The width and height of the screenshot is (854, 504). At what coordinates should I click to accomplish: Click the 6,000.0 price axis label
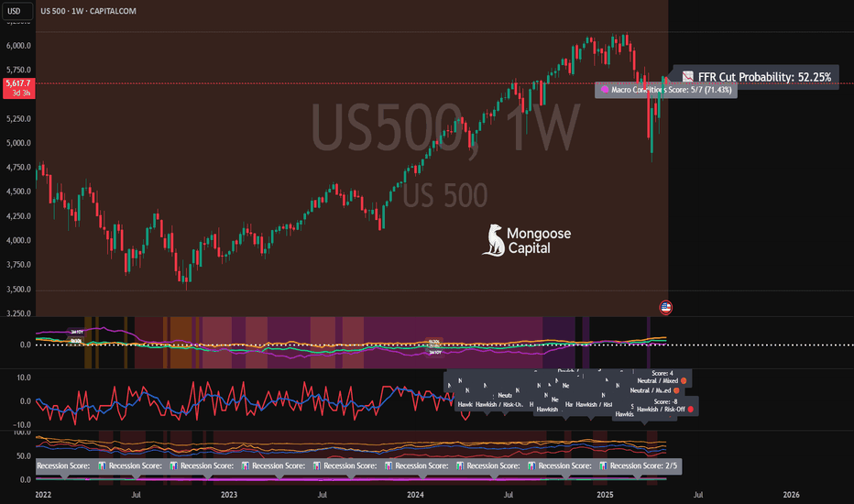pyautogui.click(x=18, y=46)
